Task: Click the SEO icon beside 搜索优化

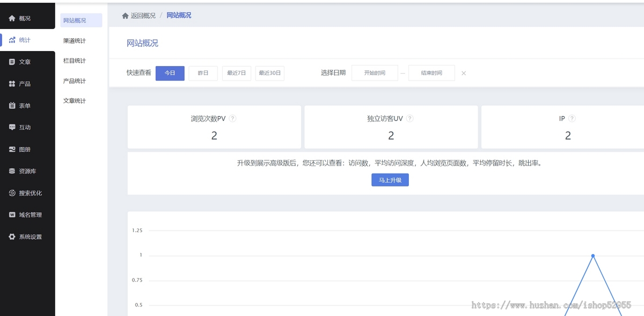Action: coord(12,193)
